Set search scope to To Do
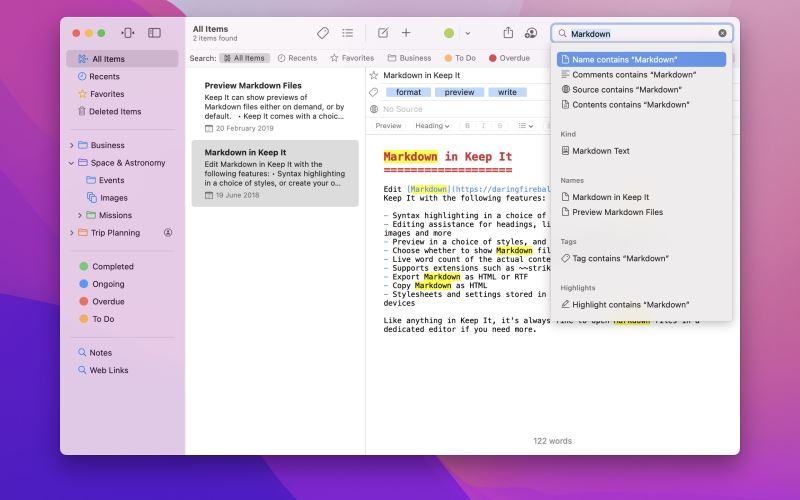This screenshot has width=800, height=500. (x=460, y=58)
